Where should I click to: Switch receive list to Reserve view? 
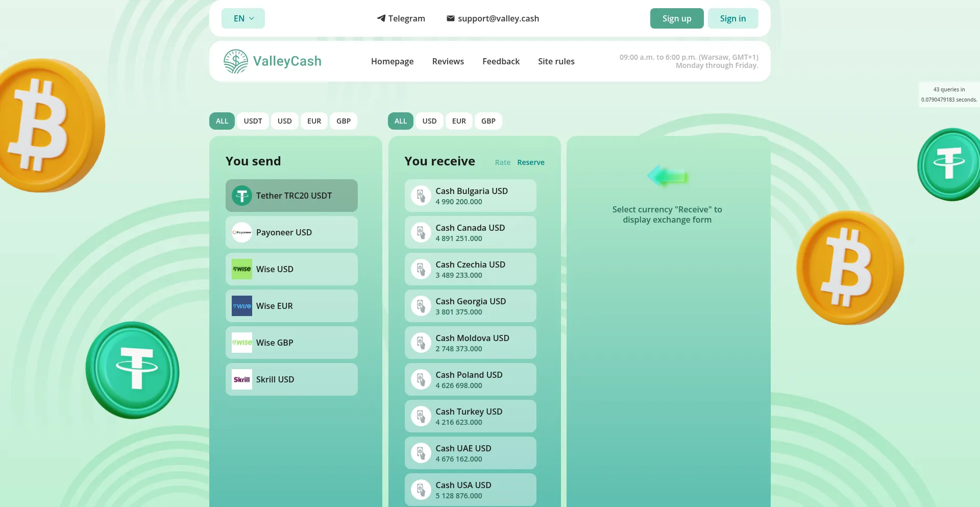coord(531,162)
